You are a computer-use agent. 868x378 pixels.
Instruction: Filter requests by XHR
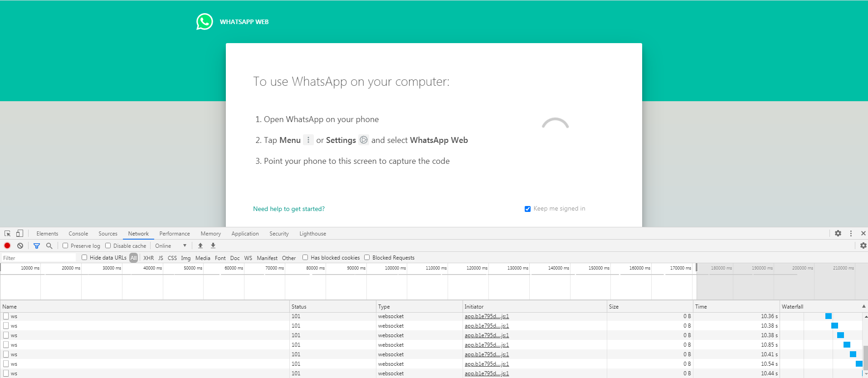[148, 258]
